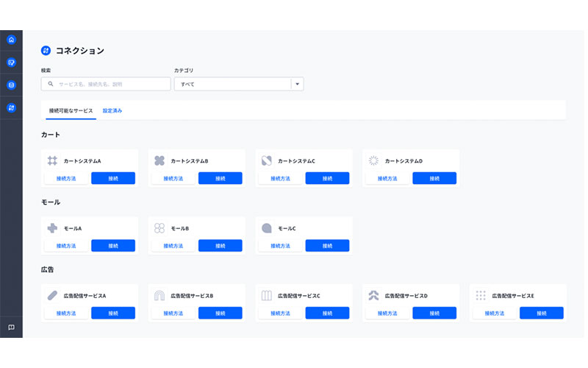
Task: Click the 広告配信サービスD logo icon
Action: 373,296
